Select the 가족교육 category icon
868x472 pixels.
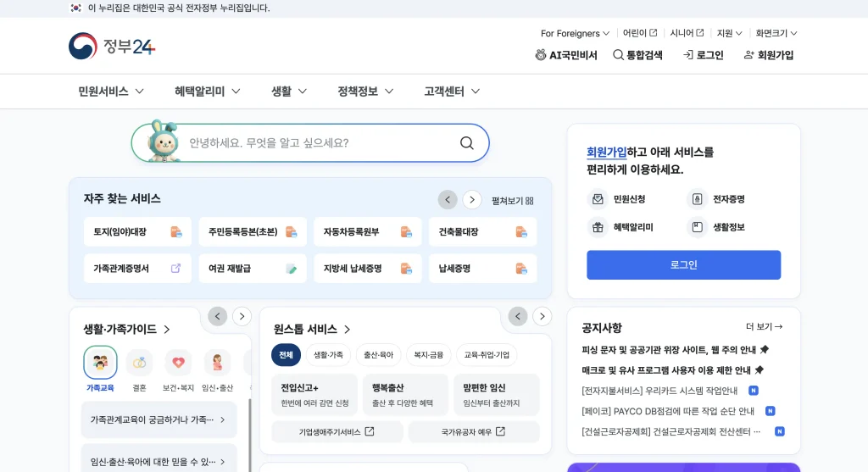100,363
